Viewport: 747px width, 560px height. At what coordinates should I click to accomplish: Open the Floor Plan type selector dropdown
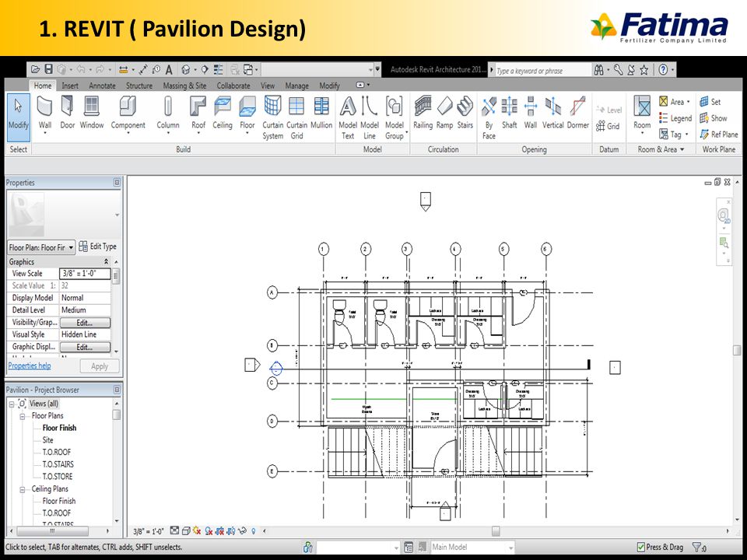pyautogui.click(x=41, y=247)
